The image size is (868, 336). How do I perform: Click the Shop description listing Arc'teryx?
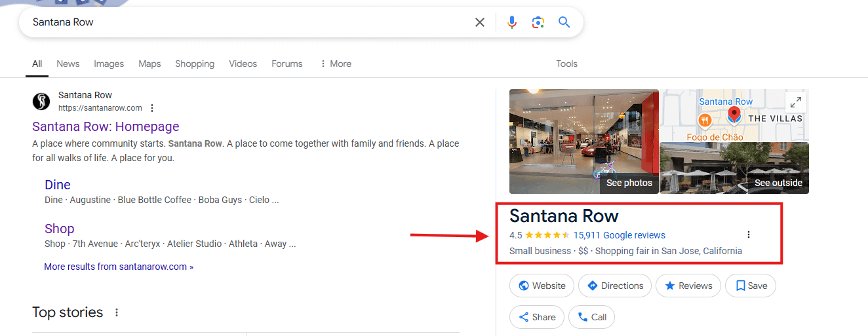[170, 244]
